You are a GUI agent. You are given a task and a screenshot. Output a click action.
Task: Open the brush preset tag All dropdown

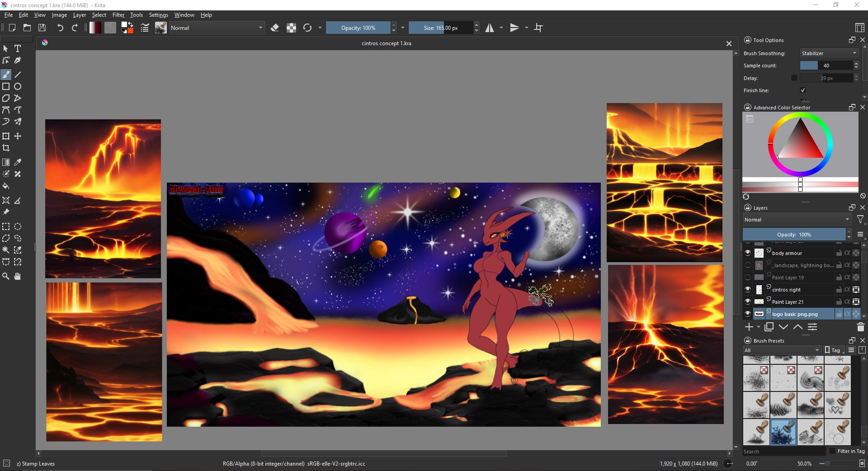(x=782, y=350)
